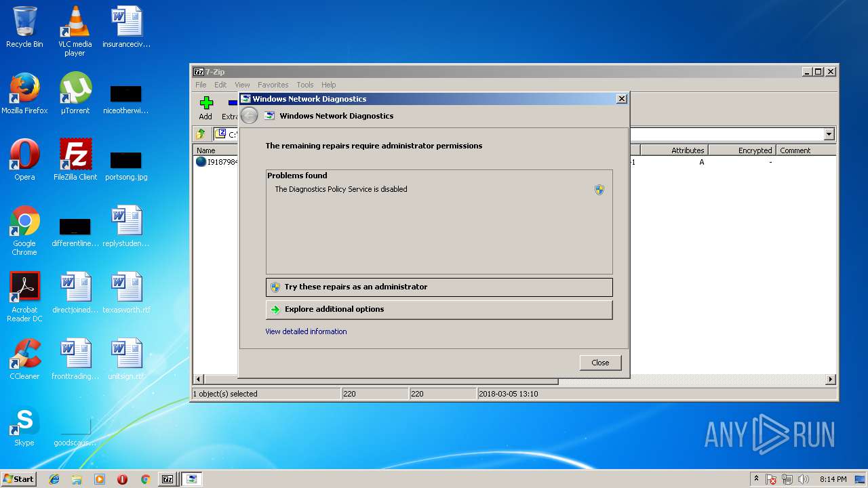Open View detailed information link

[x=306, y=331]
